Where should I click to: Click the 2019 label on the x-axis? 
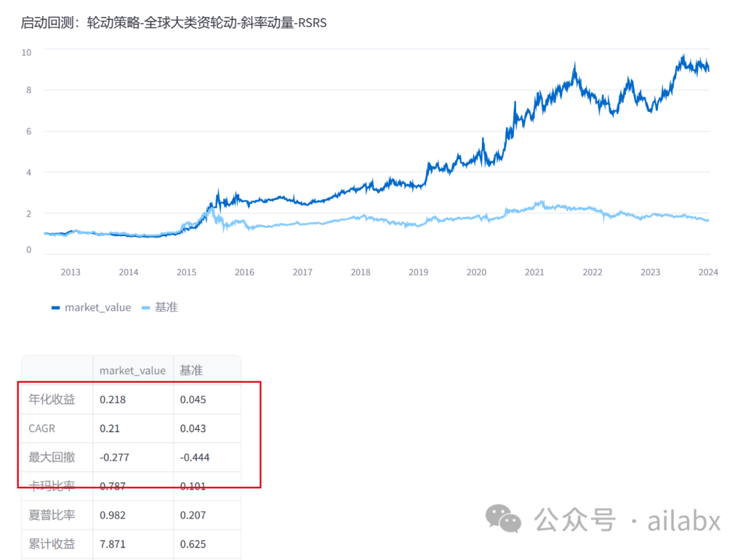(x=418, y=272)
